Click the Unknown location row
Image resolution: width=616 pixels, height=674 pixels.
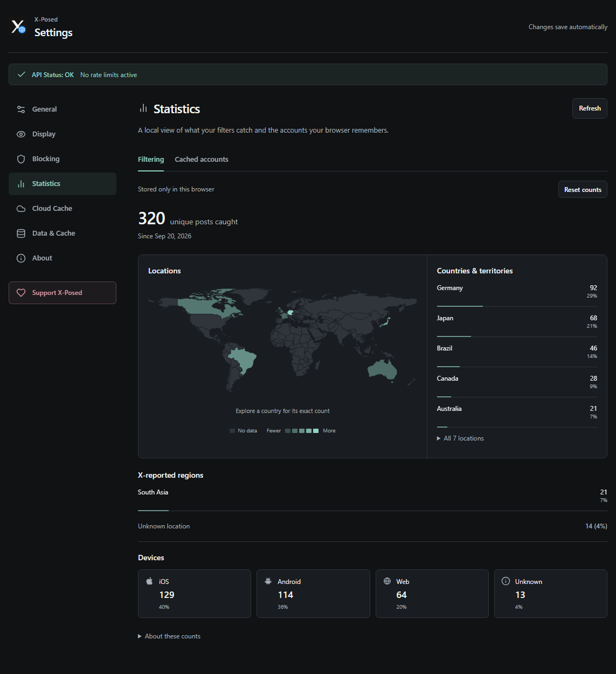[x=372, y=526]
